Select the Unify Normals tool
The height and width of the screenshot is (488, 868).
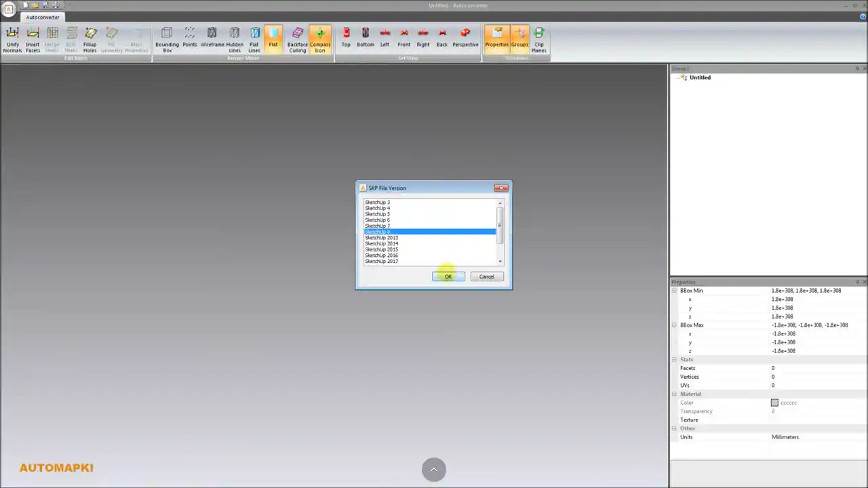tap(12, 39)
